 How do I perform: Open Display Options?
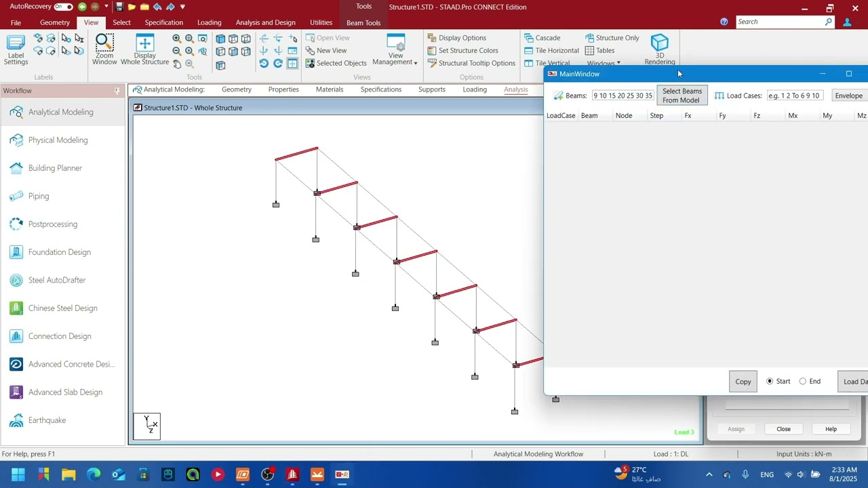point(457,38)
